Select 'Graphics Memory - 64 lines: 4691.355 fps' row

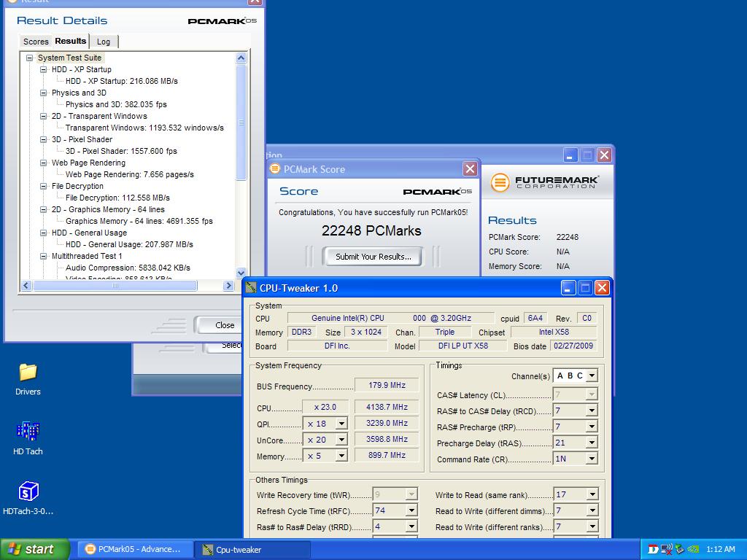click(139, 221)
